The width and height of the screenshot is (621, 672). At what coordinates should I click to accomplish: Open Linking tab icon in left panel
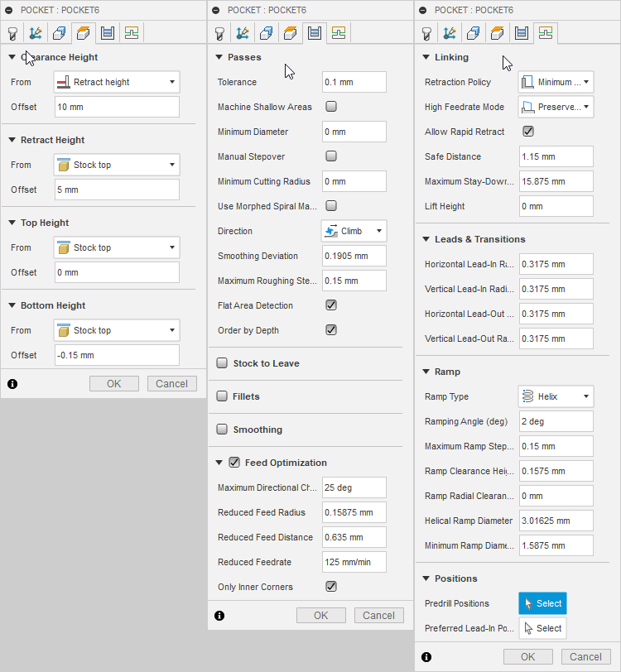tap(131, 33)
